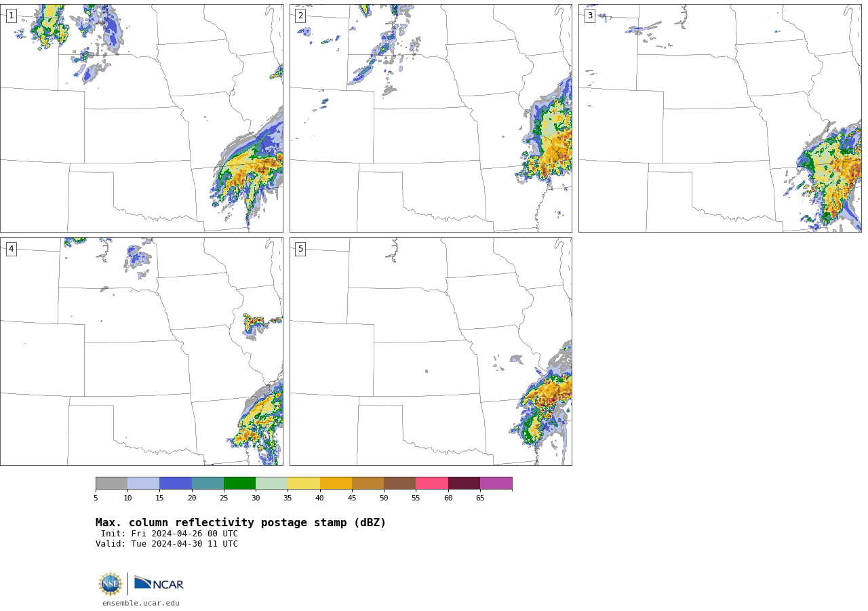Click the number 1 panel label
The height and width of the screenshot is (611, 868).
[x=11, y=16]
